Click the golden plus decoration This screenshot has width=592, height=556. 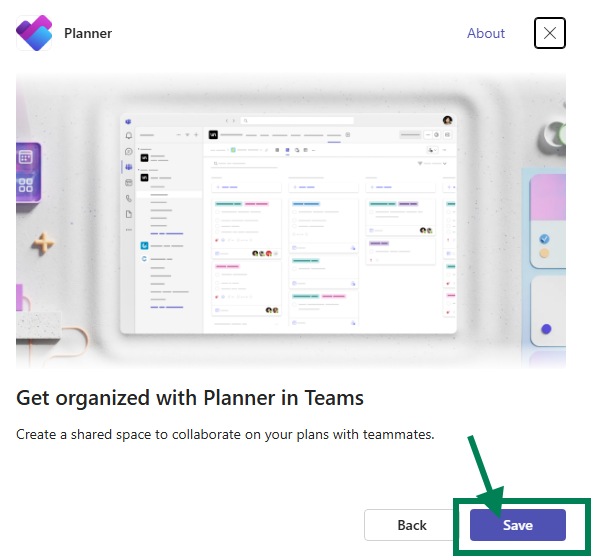pyautogui.click(x=43, y=243)
